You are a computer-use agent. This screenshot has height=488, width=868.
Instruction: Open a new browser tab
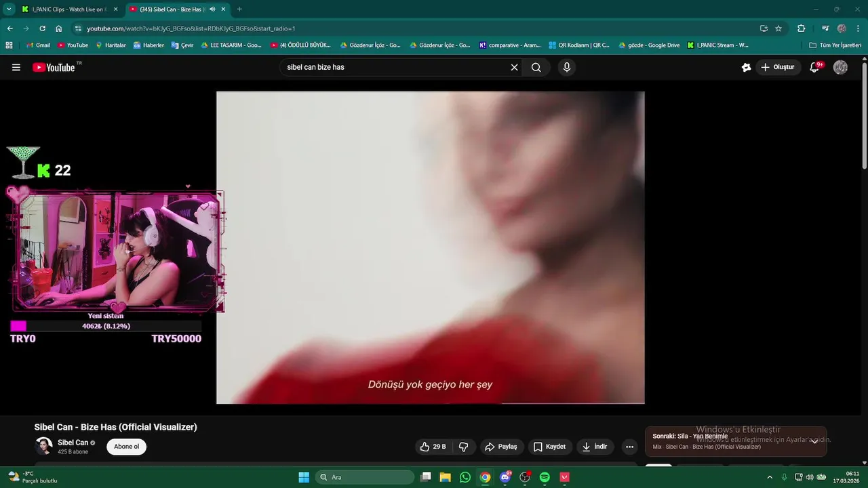tap(239, 9)
